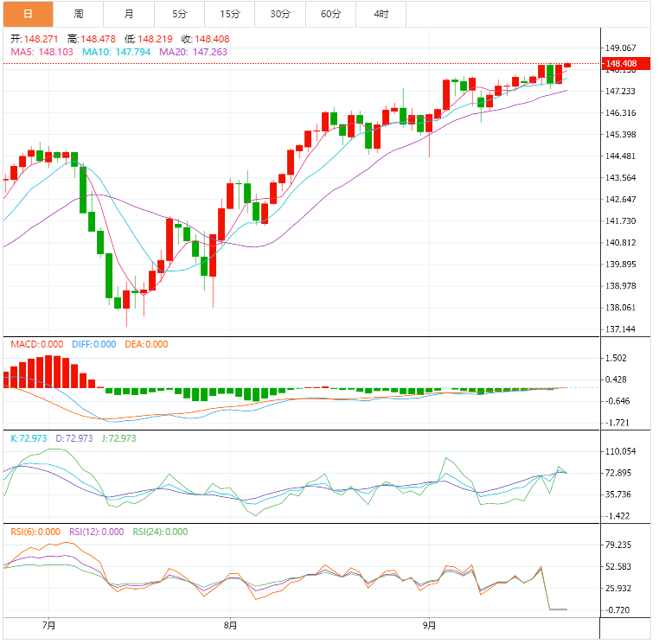Click the 8月 date marker on the time axis
The width and height of the screenshot is (659, 644).
pyautogui.click(x=229, y=624)
